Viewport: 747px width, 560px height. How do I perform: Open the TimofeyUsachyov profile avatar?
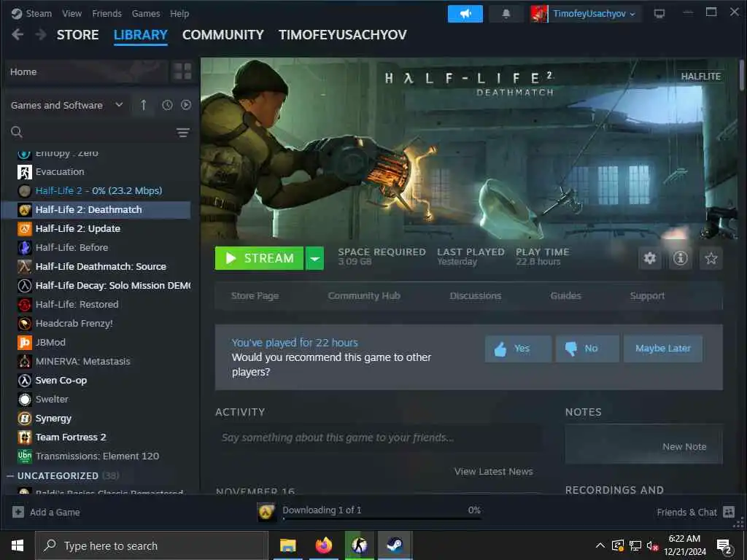(x=539, y=14)
